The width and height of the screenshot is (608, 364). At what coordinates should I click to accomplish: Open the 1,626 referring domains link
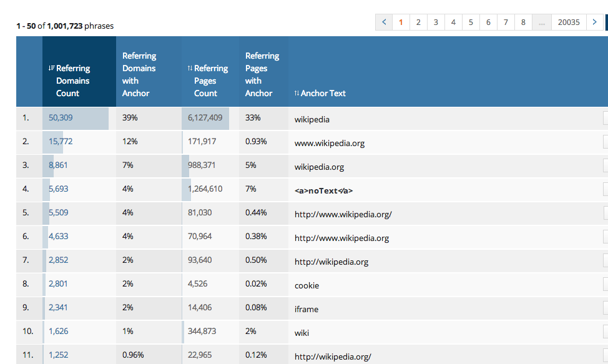[58, 331]
